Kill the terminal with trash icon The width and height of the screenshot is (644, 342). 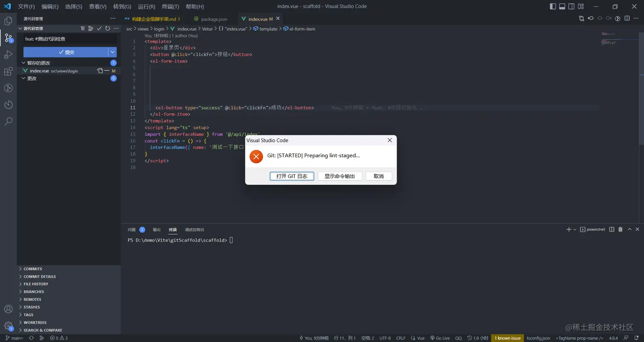coord(620,230)
